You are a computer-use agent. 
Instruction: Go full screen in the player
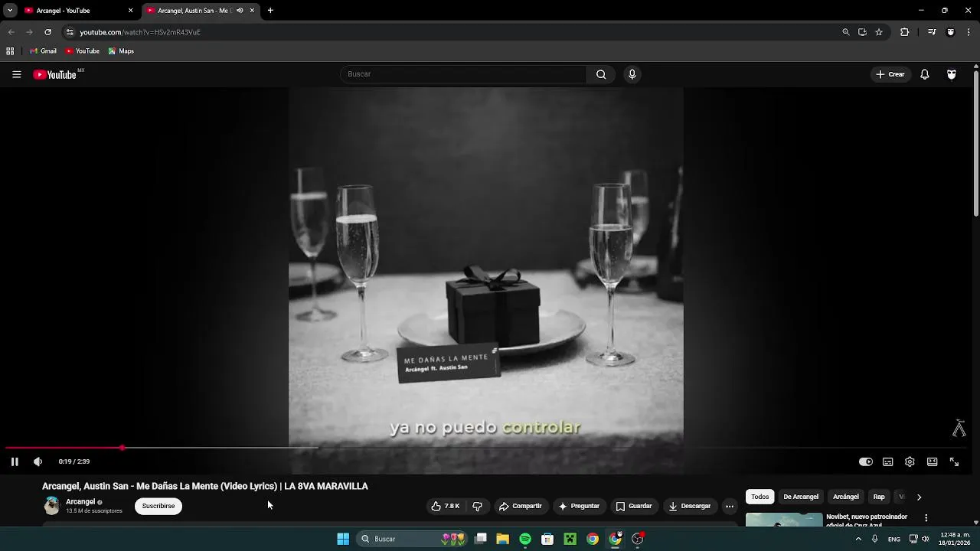pyautogui.click(x=954, y=461)
